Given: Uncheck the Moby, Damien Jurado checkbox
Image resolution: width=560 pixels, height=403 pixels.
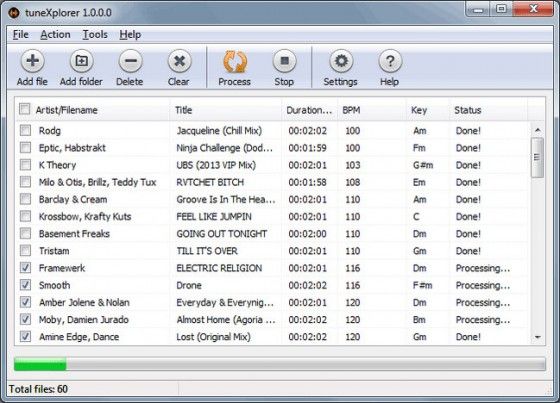Looking at the screenshot, I should 25,319.
